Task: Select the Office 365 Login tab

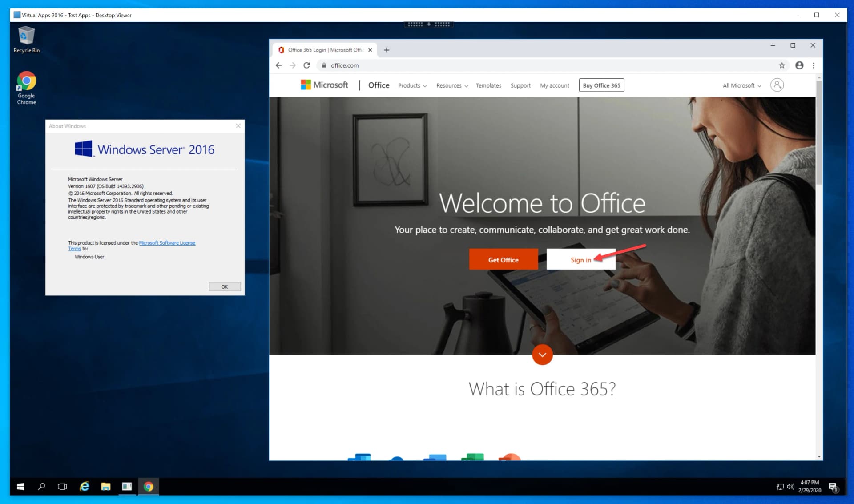Action: tap(325, 50)
